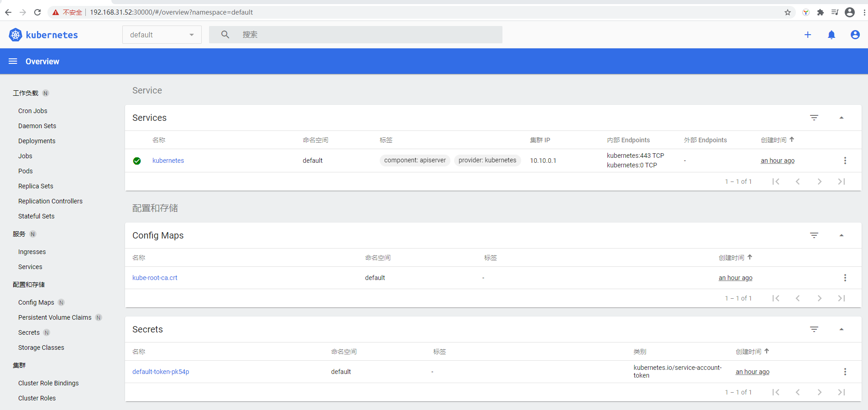This screenshot has width=868, height=410.
Task: Click kubernetes:443 TCP endpoint text
Action: (x=635, y=156)
